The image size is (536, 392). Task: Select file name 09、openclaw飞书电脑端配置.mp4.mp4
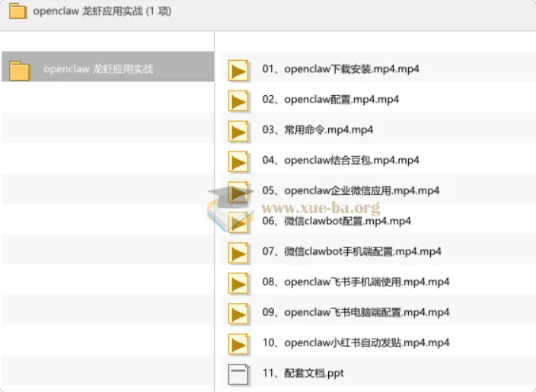356,312
